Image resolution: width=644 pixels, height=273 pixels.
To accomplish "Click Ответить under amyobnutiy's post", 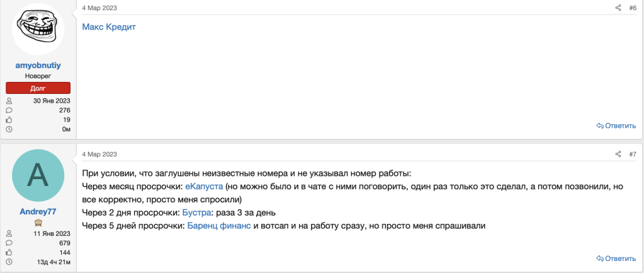I will coord(616,126).
